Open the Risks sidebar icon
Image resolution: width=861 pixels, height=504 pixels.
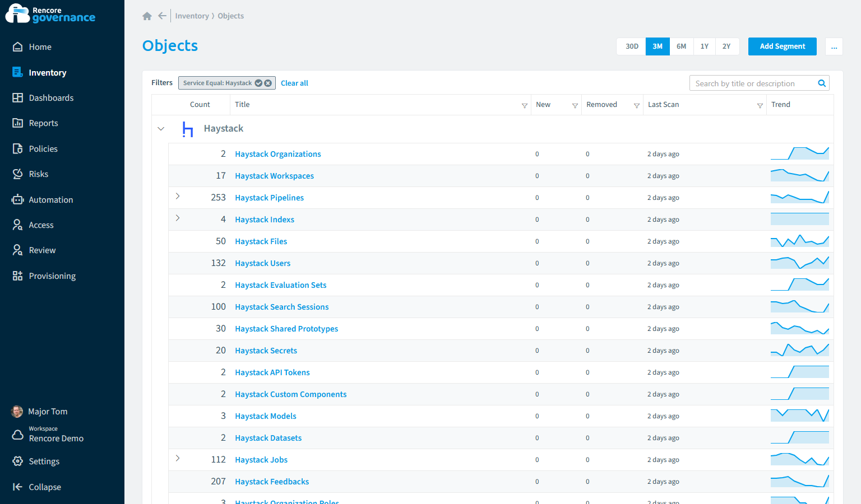click(18, 174)
